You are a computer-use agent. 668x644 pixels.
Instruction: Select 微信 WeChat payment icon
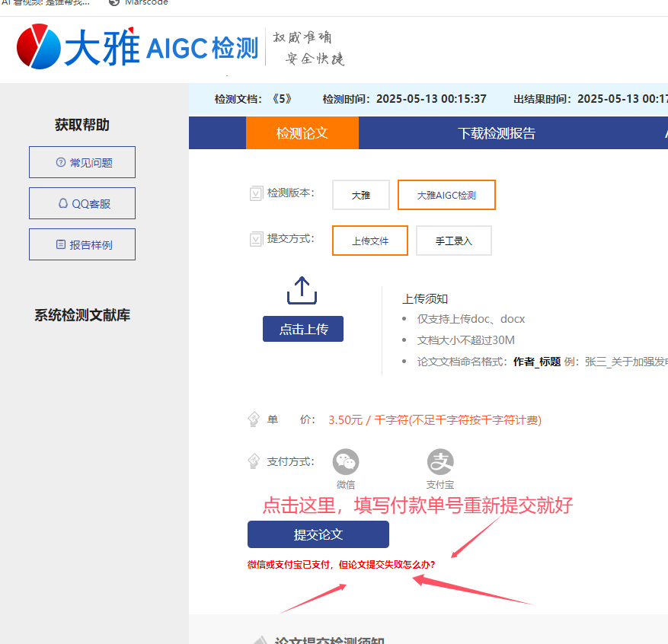pyautogui.click(x=346, y=462)
